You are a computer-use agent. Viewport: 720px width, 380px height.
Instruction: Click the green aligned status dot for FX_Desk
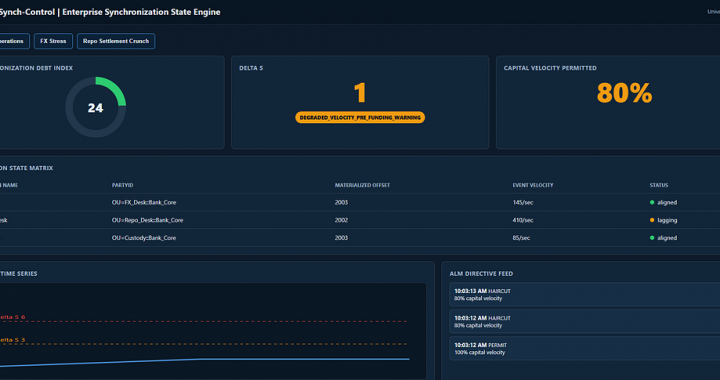(652, 202)
